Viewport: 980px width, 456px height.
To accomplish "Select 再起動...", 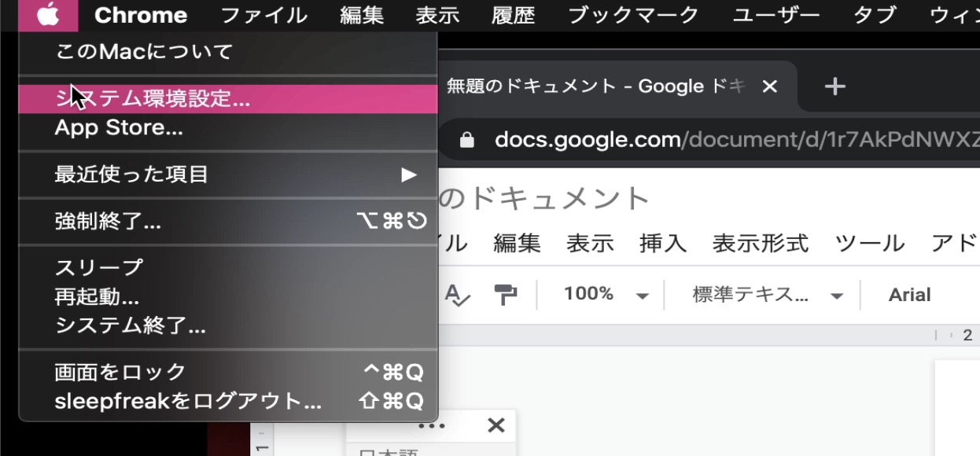I will pyautogui.click(x=228, y=296).
